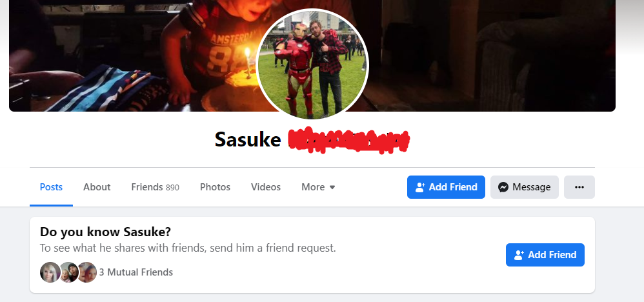
Task: Click Add Friend in Do you know Sasuke card
Action: pos(545,255)
